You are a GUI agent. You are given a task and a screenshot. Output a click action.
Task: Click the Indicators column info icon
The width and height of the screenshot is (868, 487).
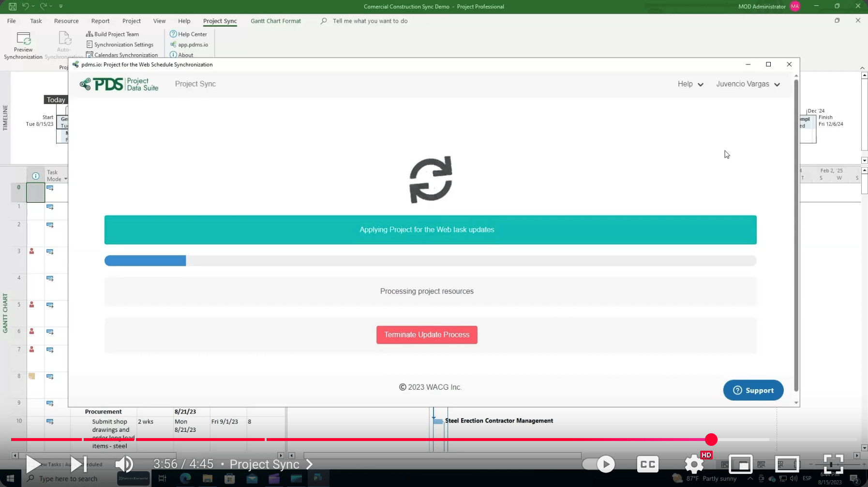coord(35,176)
